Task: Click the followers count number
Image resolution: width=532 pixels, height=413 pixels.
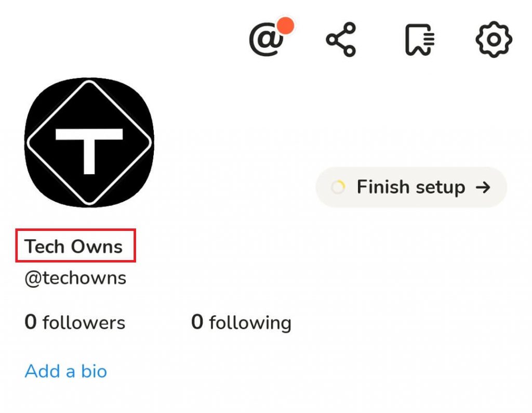Action: [x=31, y=321]
